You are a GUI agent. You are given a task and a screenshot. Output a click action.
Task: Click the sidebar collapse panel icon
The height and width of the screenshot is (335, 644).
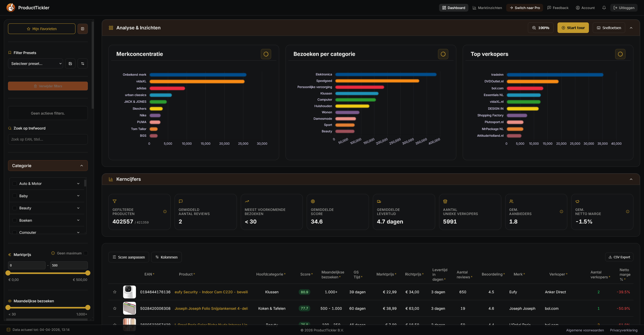point(83,29)
